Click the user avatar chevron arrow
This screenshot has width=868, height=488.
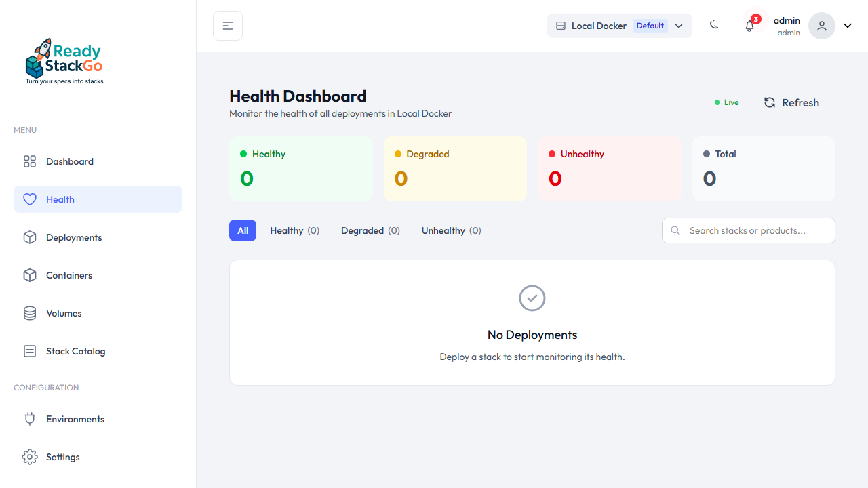pos(847,25)
